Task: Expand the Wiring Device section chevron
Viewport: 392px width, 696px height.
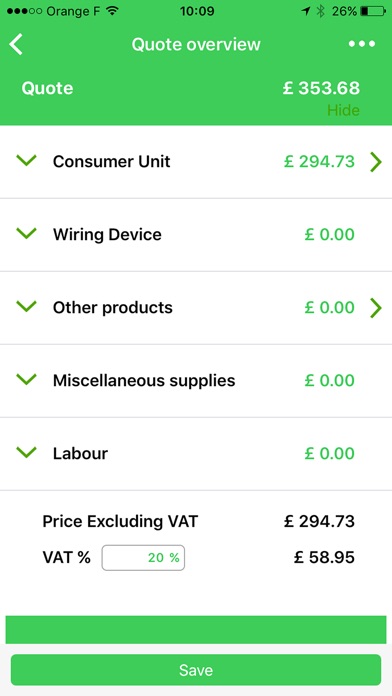Action: pyautogui.click(x=26, y=233)
